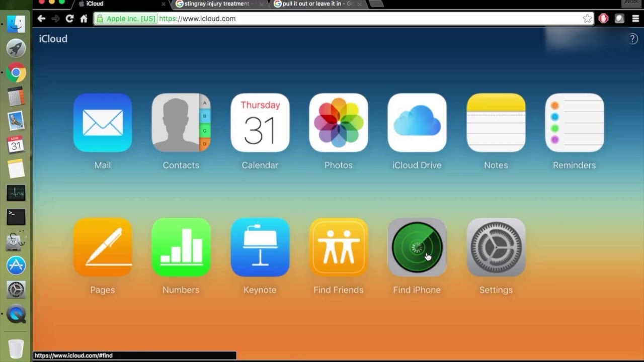Image resolution: width=644 pixels, height=362 pixels.
Task: Open Activity Monitor from the Dock
Action: 16,193
